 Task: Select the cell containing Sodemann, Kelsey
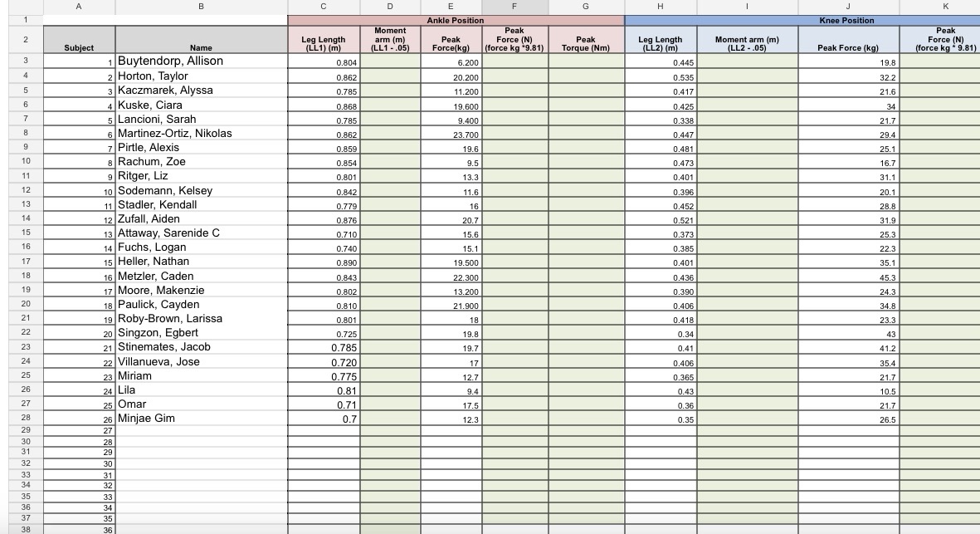(202, 191)
